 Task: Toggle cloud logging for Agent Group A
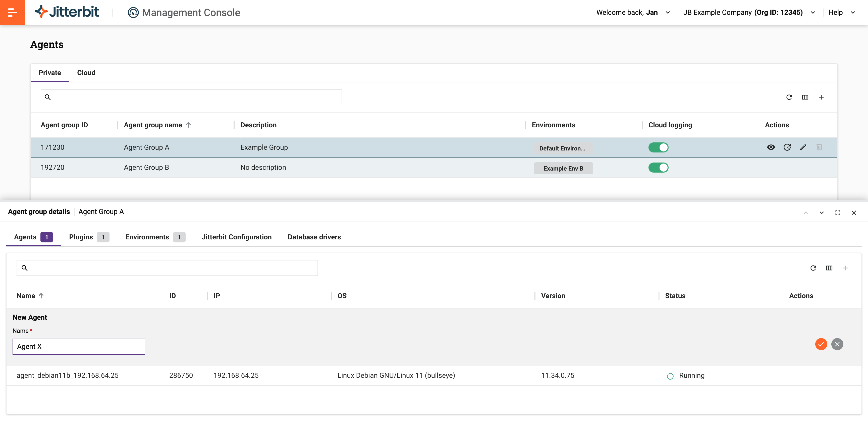pos(658,147)
